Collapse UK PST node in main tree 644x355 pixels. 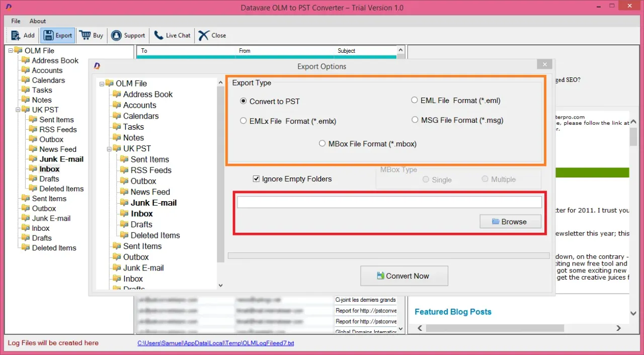(19, 110)
